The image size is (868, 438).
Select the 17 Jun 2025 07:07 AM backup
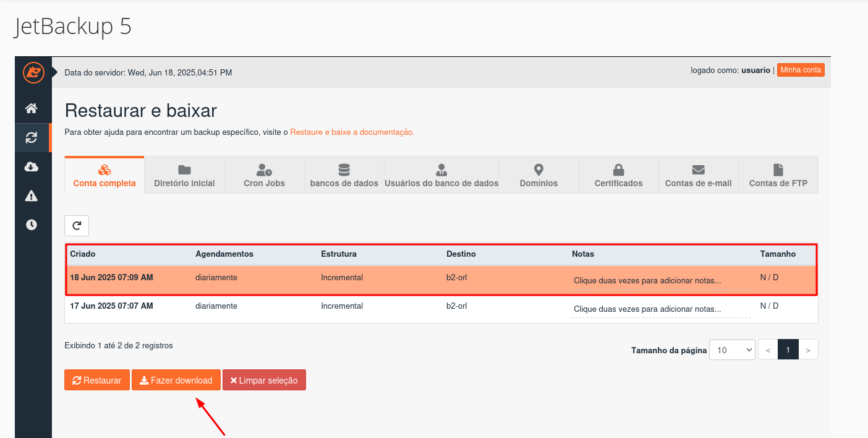coord(441,308)
